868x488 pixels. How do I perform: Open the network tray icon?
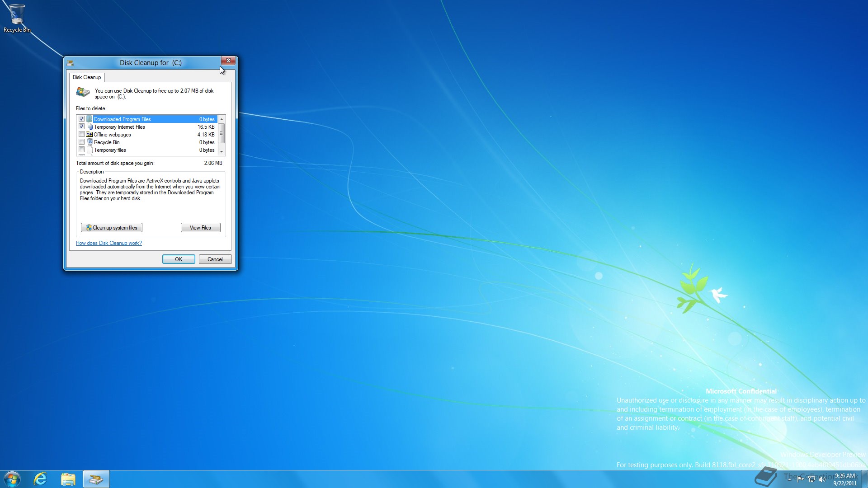tap(811, 479)
